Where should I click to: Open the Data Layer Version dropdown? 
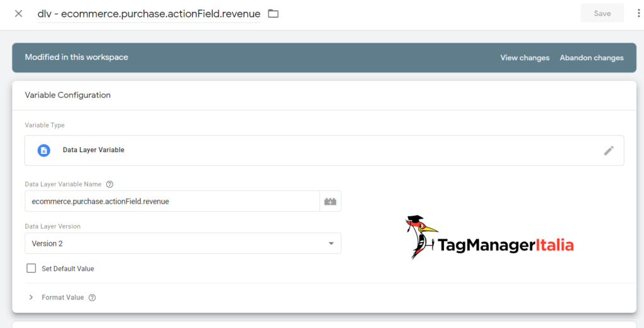coord(183,243)
